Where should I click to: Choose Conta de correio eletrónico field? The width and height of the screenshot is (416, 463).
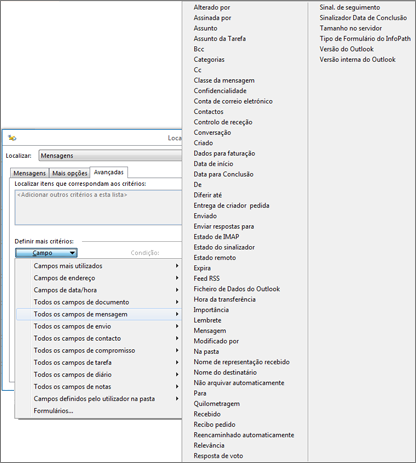pyautogui.click(x=233, y=101)
